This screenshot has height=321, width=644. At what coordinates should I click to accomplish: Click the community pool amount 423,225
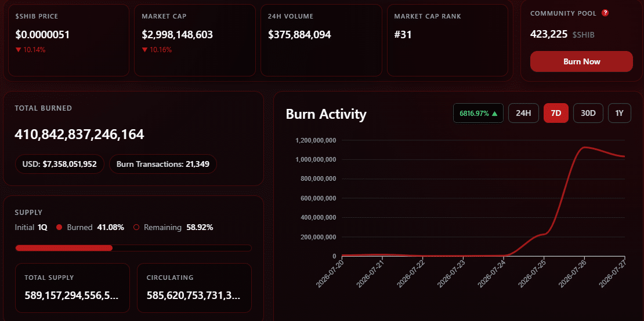(x=549, y=34)
